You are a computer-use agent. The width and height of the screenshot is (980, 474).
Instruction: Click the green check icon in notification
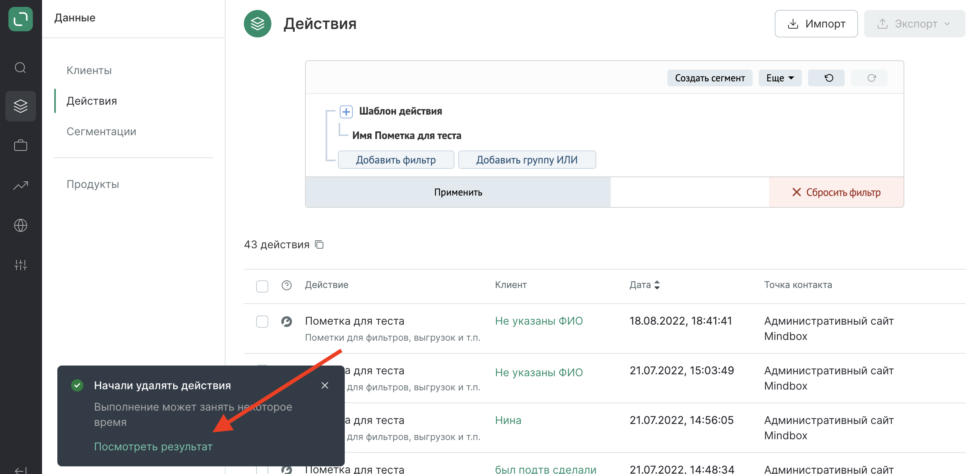[x=77, y=385]
